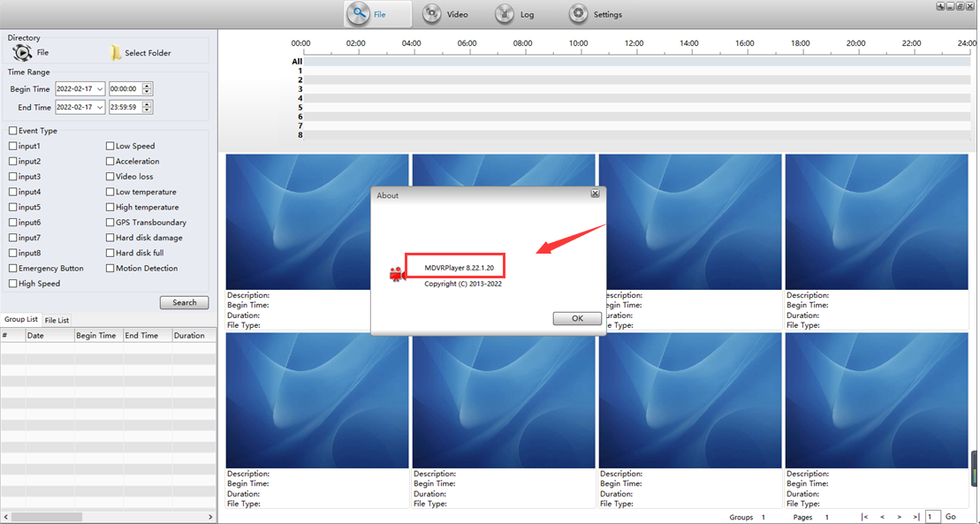Click the File film-reel icon in Directory
Viewport: 980px width, 524px height.
click(x=22, y=53)
